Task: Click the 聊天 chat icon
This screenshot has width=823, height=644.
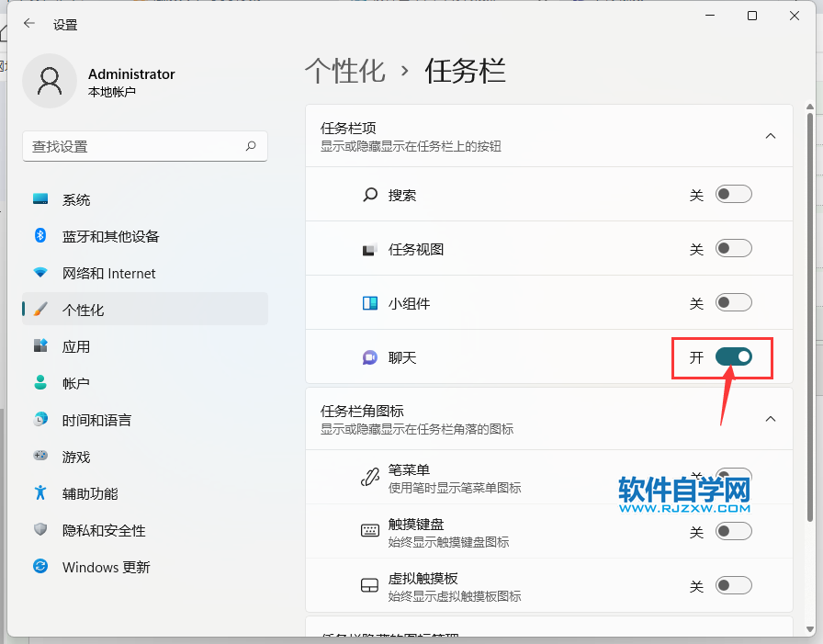Action: click(x=369, y=357)
